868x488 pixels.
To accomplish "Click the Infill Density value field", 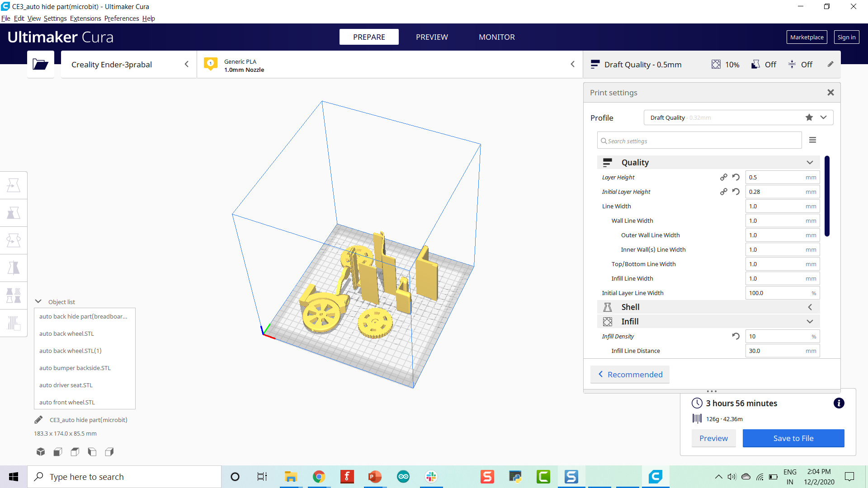I will tap(782, 336).
